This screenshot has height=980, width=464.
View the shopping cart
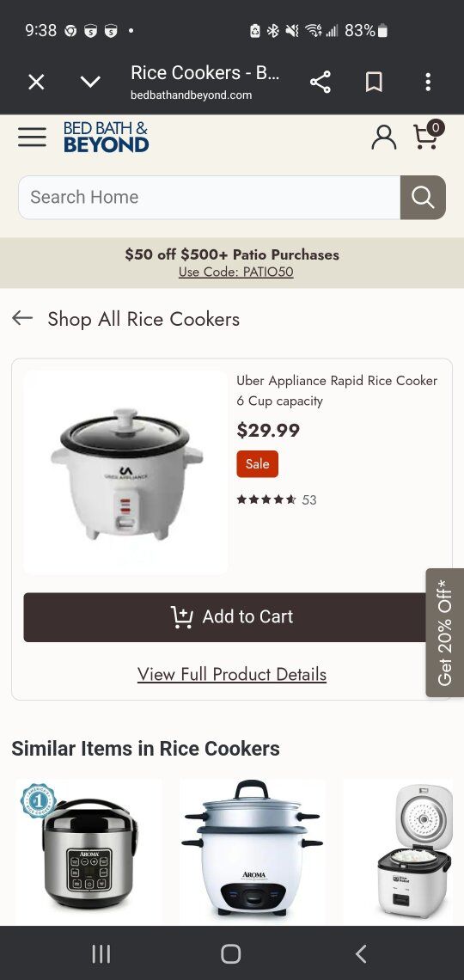coord(429,136)
